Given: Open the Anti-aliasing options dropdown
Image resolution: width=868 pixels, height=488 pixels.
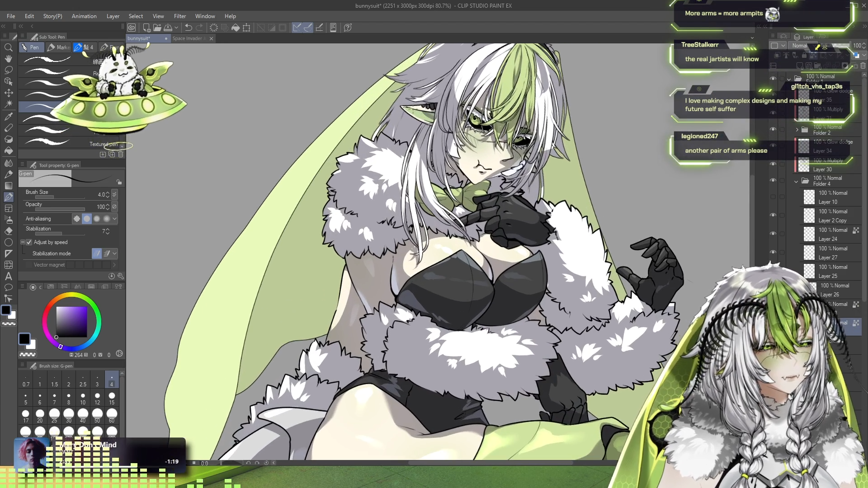Looking at the screenshot, I should click(115, 219).
